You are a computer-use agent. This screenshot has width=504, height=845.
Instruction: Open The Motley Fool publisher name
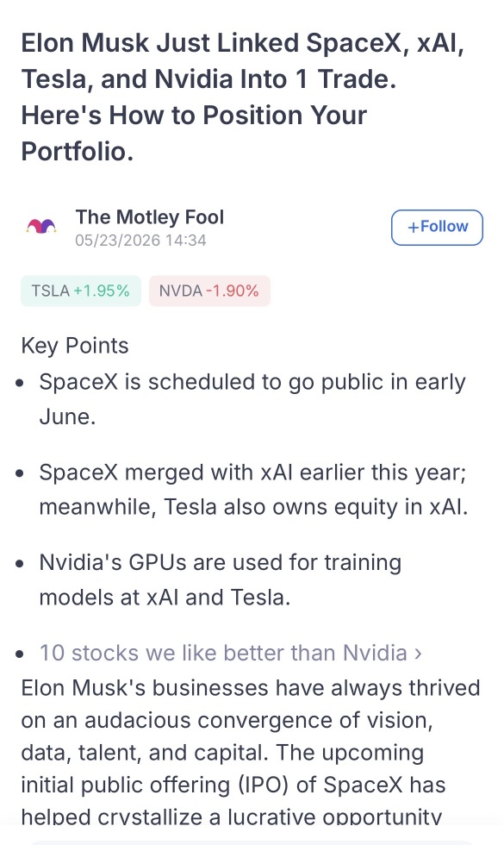tap(150, 216)
